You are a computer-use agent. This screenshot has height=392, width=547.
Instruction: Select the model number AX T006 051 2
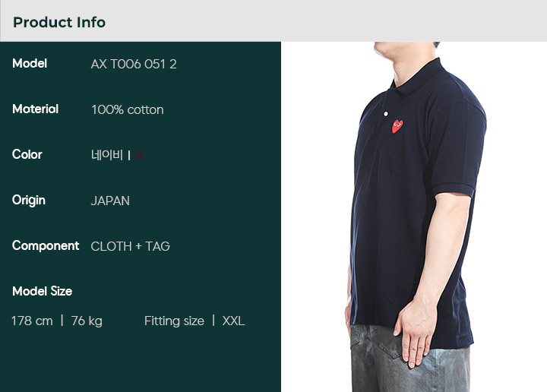(x=134, y=64)
